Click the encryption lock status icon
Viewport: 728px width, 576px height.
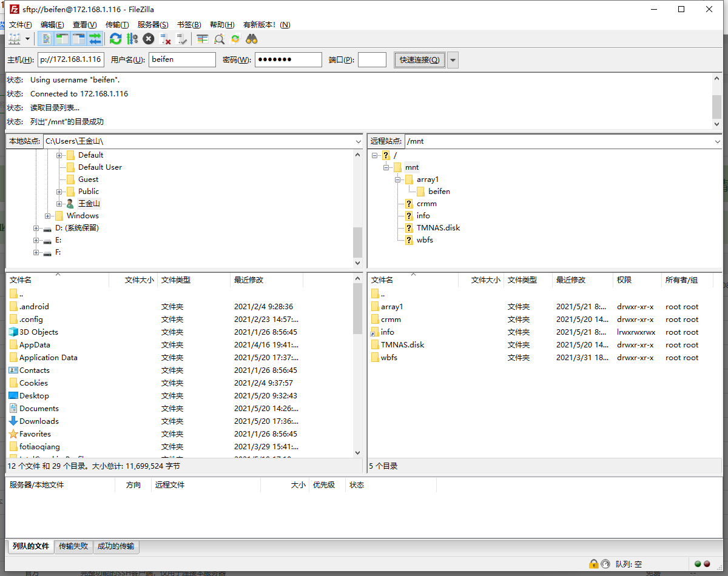point(593,564)
